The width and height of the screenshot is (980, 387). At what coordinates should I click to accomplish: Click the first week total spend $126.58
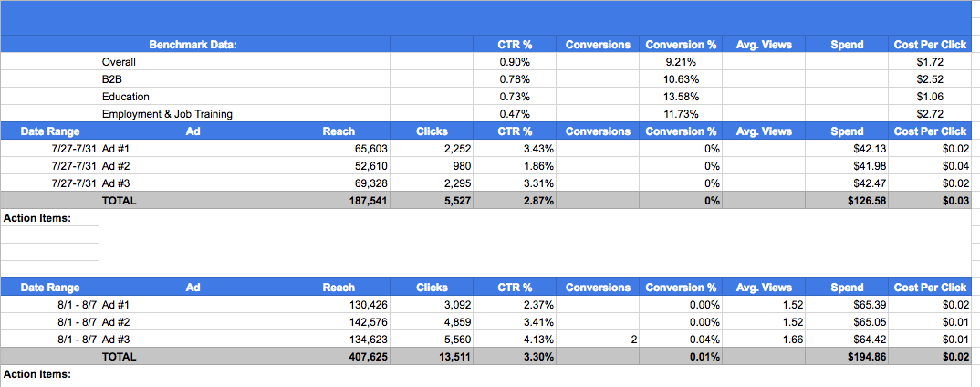[x=847, y=201]
